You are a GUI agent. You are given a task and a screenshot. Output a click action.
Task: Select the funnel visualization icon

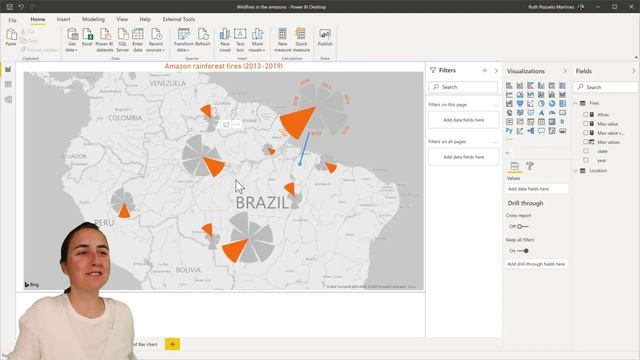520,103
